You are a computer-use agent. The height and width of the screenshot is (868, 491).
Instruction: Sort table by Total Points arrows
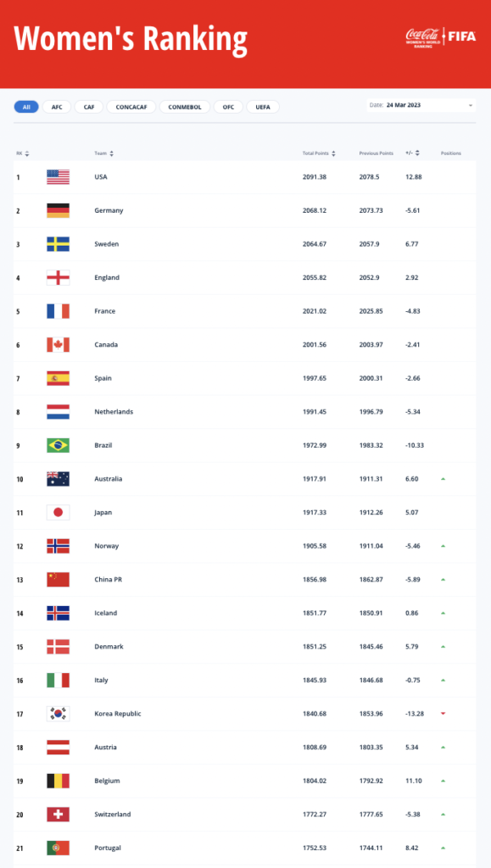click(333, 153)
